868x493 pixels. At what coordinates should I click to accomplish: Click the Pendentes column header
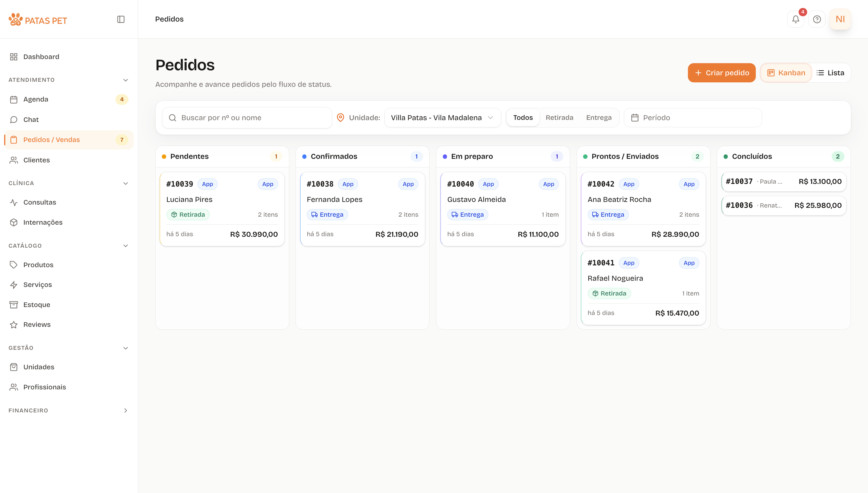point(222,156)
